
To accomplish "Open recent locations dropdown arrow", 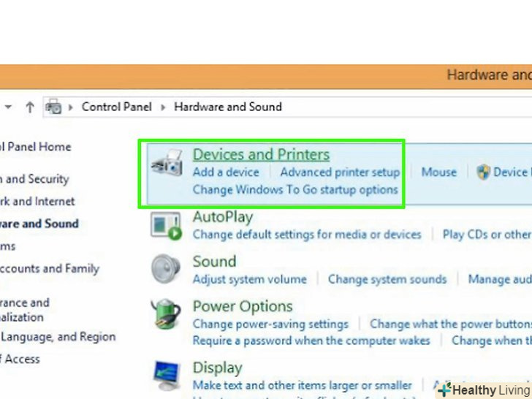I will [x=9, y=107].
